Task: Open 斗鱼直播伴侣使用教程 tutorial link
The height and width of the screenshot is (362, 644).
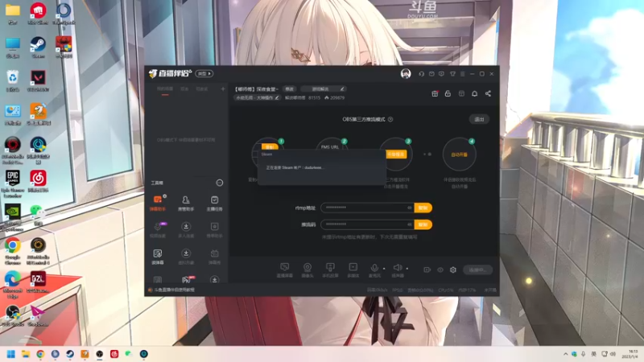Action: point(174,290)
